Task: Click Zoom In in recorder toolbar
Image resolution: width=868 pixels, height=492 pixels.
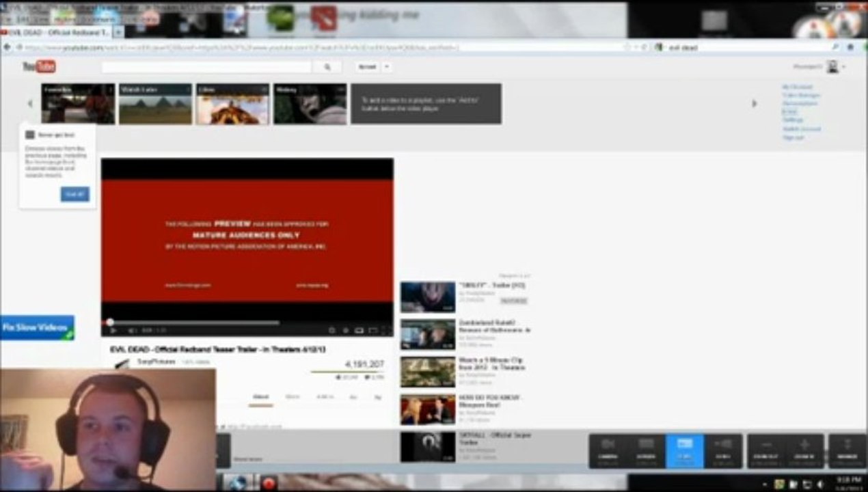Action: pyautogui.click(x=804, y=451)
